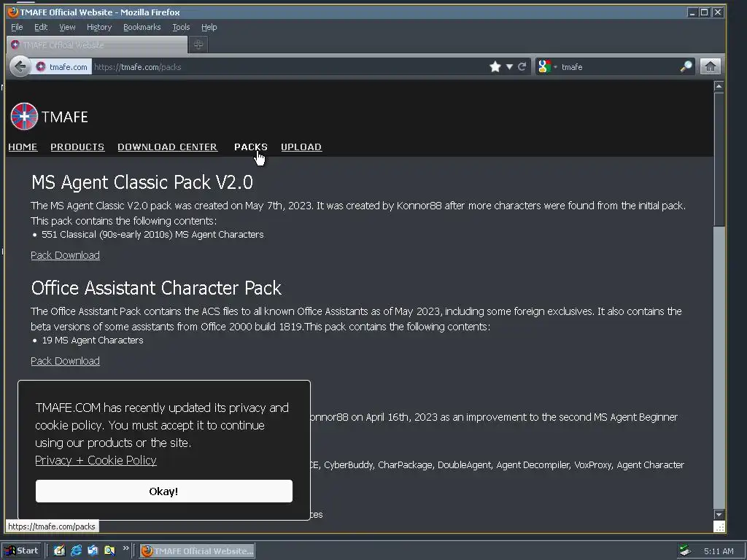
Task: Open the Tools menu
Action: click(x=181, y=27)
